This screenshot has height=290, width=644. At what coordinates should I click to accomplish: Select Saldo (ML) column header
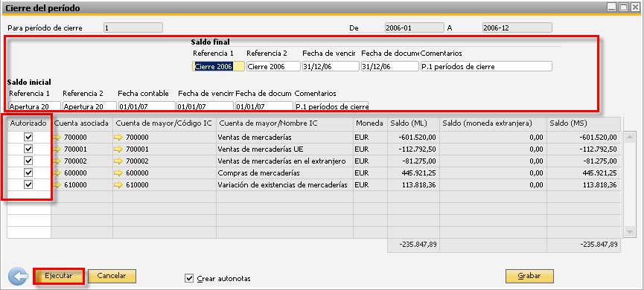(414, 123)
